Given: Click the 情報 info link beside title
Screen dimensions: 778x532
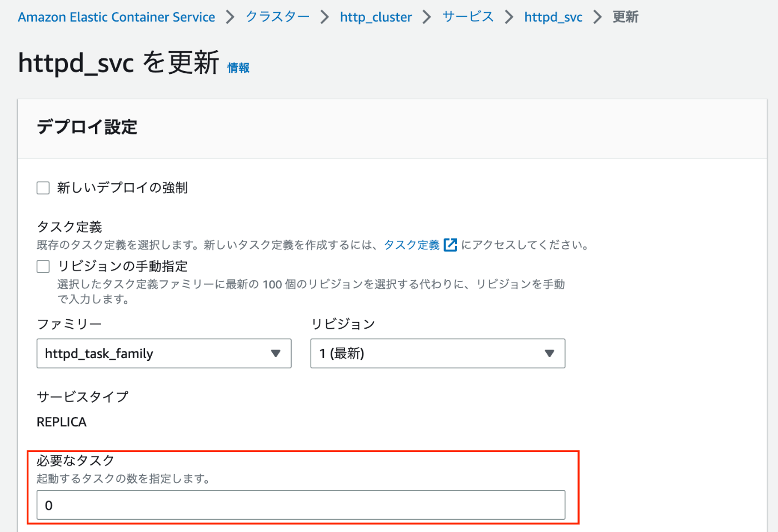Looking at the screenshot, I should click(x=238, y=68).
